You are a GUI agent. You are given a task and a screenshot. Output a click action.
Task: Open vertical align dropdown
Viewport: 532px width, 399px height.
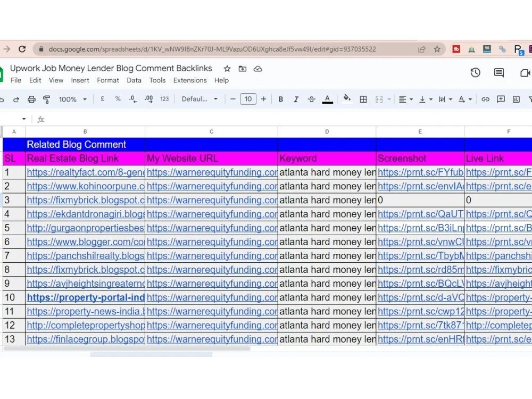[x=426, y=99]
